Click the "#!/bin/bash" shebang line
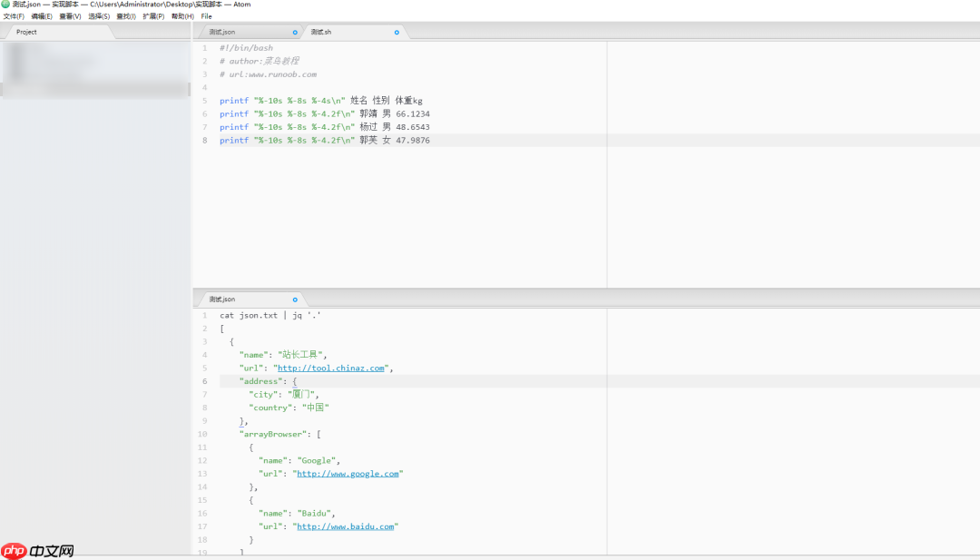This screenshot has width=980, height=560. coord(246,48)
